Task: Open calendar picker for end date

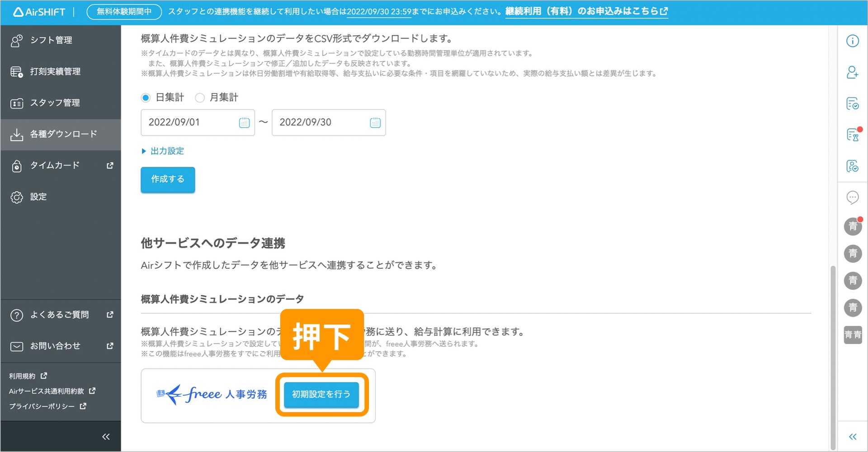Action: (375, 122)
